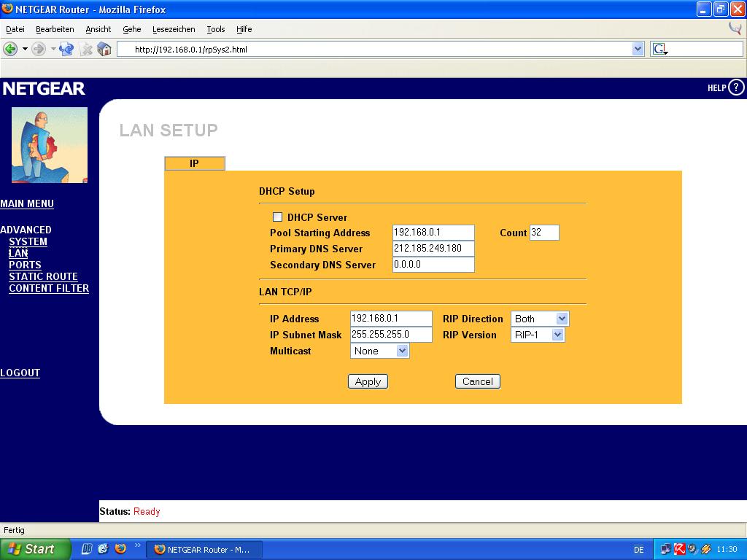Click the Cancel button
The image size is (747, 560).
point(478,381)
